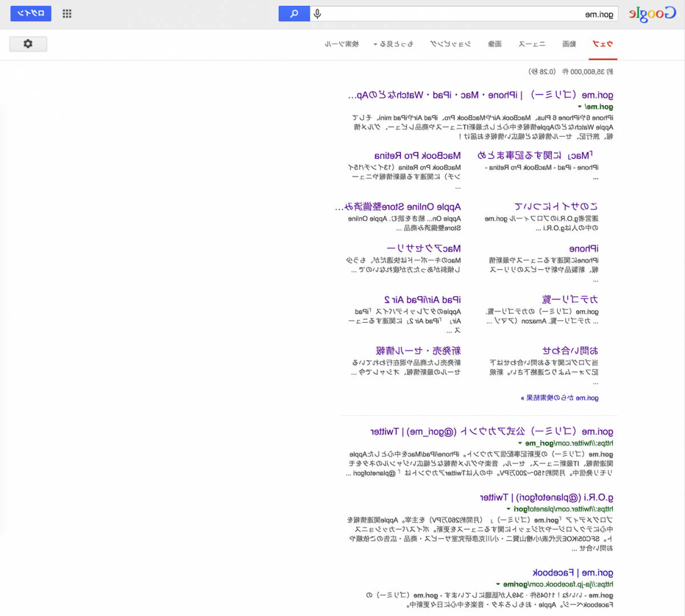Click the ログイン button
Image resolution: width=685 pixels, height=616 pixels.
click(x=31, y=13)
